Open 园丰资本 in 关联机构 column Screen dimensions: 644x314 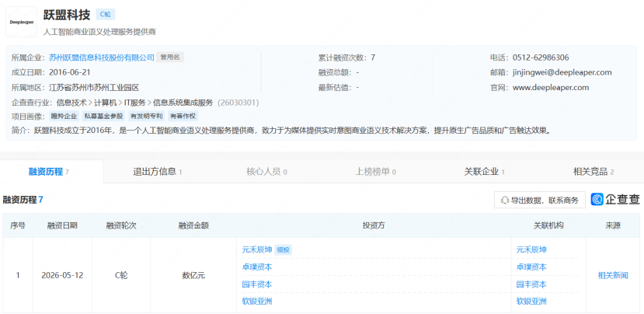(531, 284)
